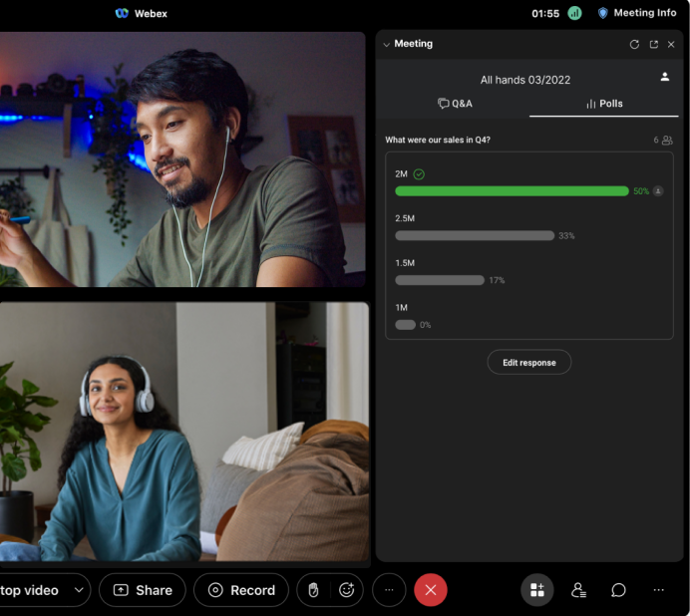Refresh the Meeting panel
This screenshot has width=690, height=616.
point(634,44)
